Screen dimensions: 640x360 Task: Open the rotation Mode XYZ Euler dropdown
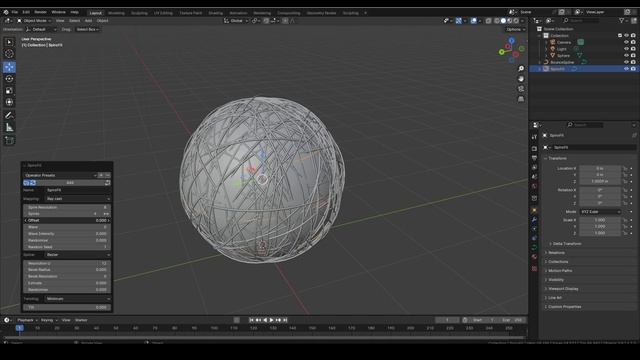(x=600, y=212)
